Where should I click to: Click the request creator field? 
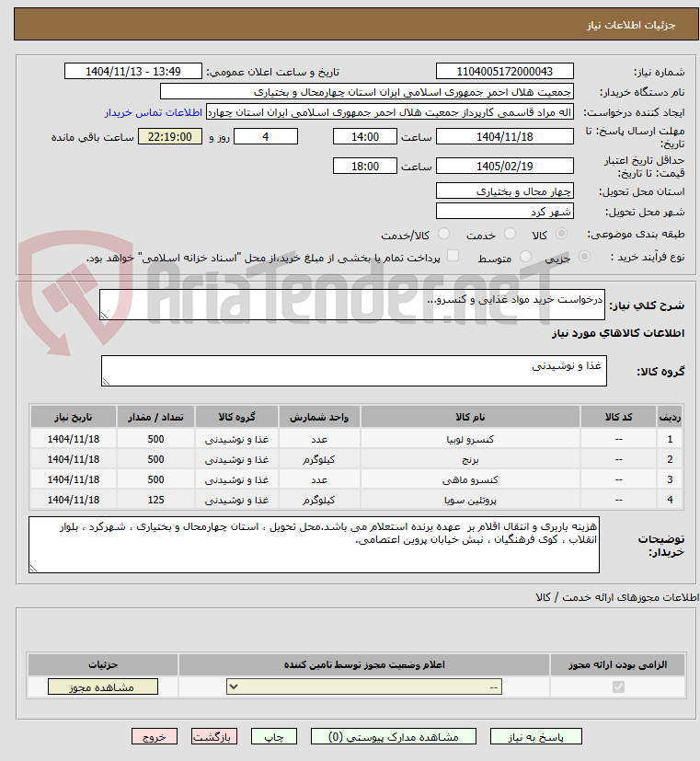tap(390, 112)
